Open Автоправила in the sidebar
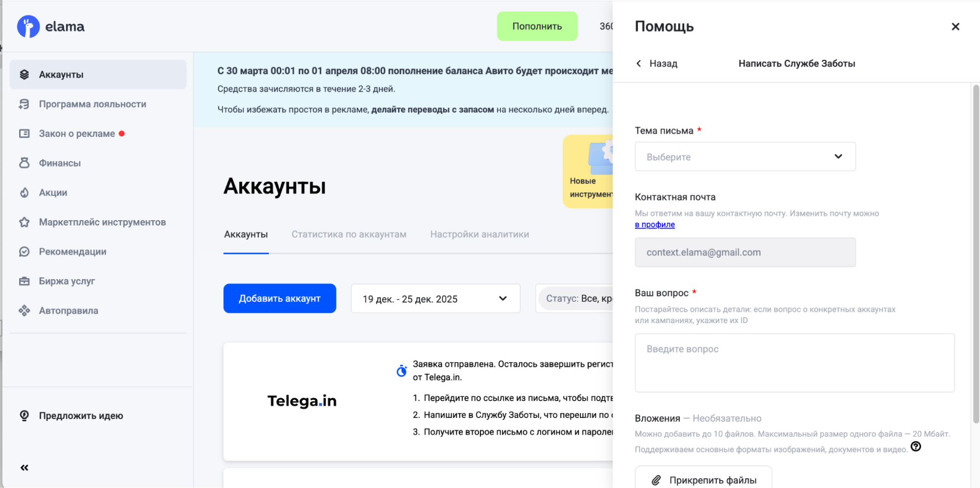 coord(68,310)
